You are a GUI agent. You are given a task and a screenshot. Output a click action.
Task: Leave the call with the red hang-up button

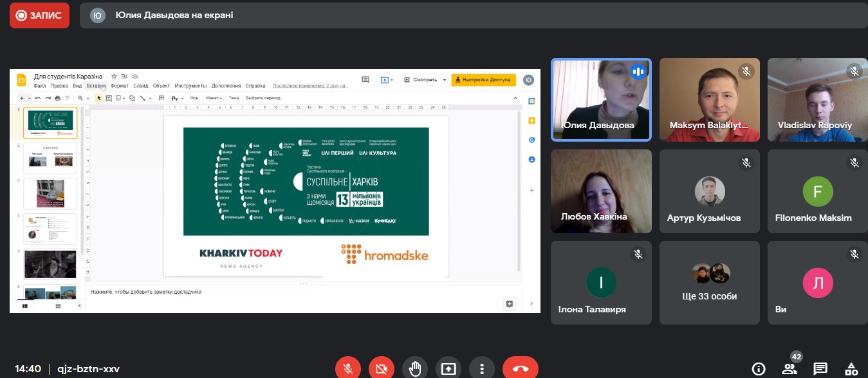[x=521, y=369]
